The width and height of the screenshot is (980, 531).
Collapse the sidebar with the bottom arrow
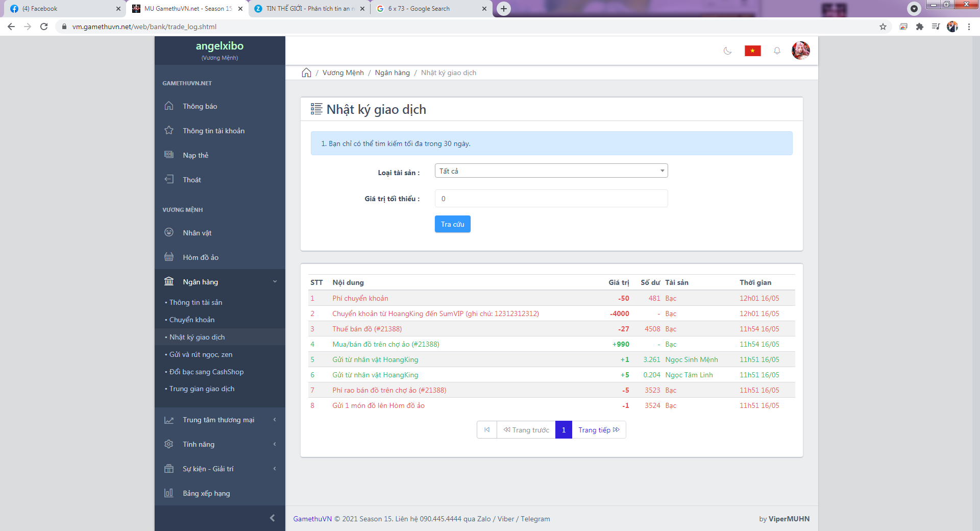272,518
